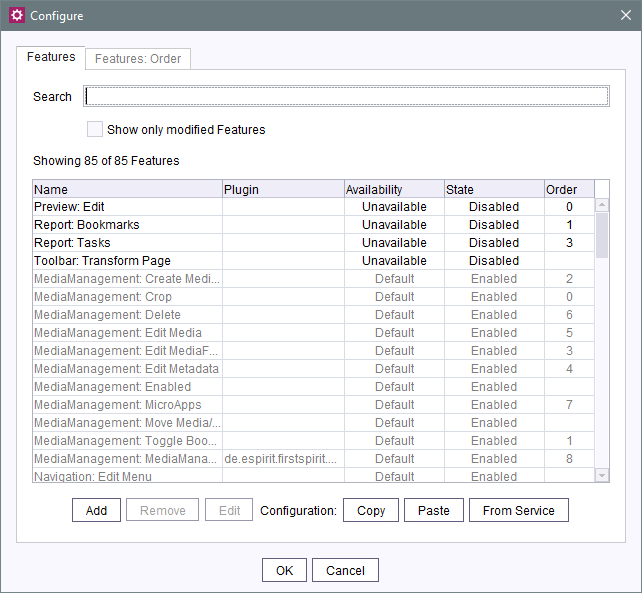This screenshot has width=642, height=593.
Task: Click the de.espirit.firstspirit plugin cell
Action: (x=283, y=459)
